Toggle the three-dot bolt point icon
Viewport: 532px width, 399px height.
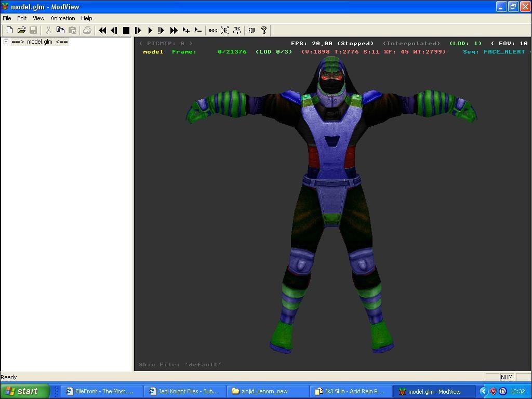click(213, 31)
